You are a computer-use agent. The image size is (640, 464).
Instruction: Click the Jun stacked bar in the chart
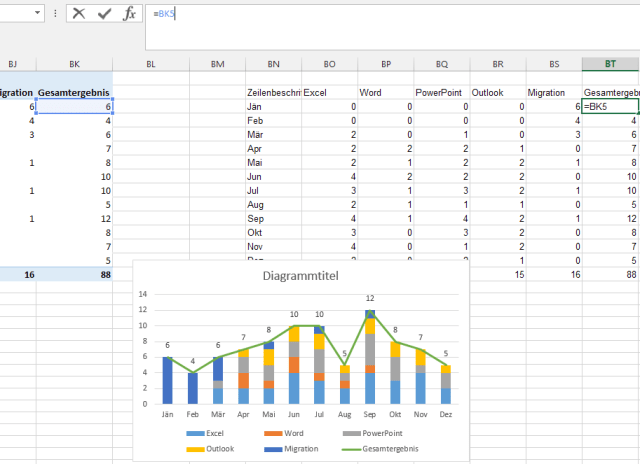click(294, 365)
